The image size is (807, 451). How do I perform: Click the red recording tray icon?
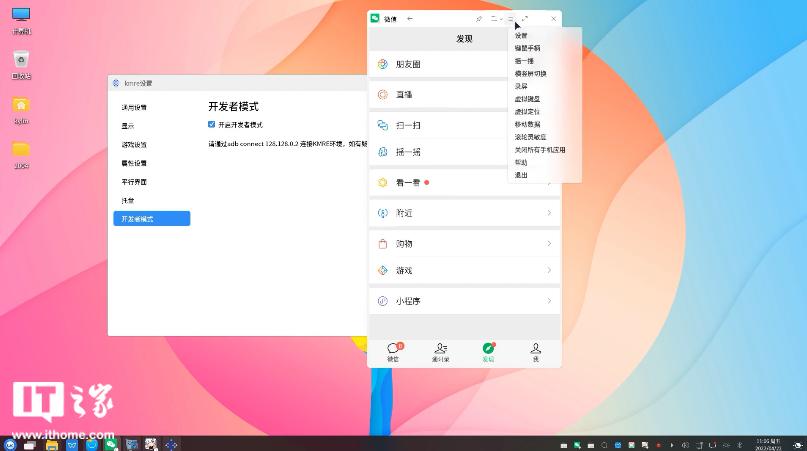click(x=658, y=445)
